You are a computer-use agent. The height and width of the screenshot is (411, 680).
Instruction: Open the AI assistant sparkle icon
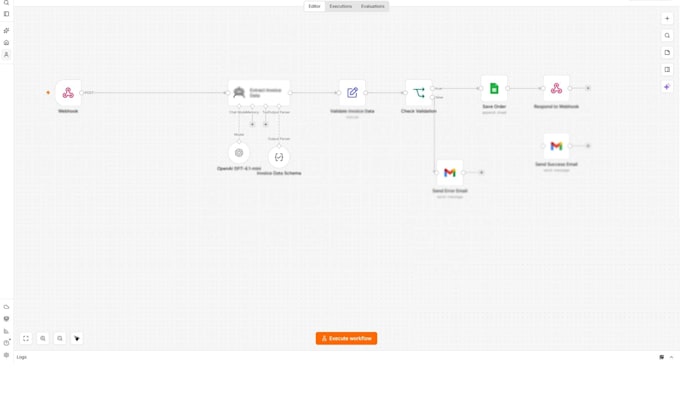(x=667, y=87)
